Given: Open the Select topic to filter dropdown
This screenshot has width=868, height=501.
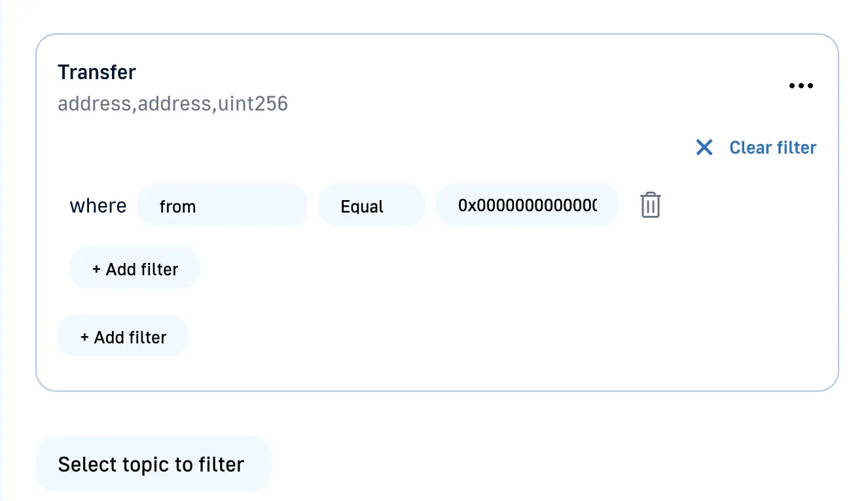Looking at the screenshot, I should coord(153,464).
